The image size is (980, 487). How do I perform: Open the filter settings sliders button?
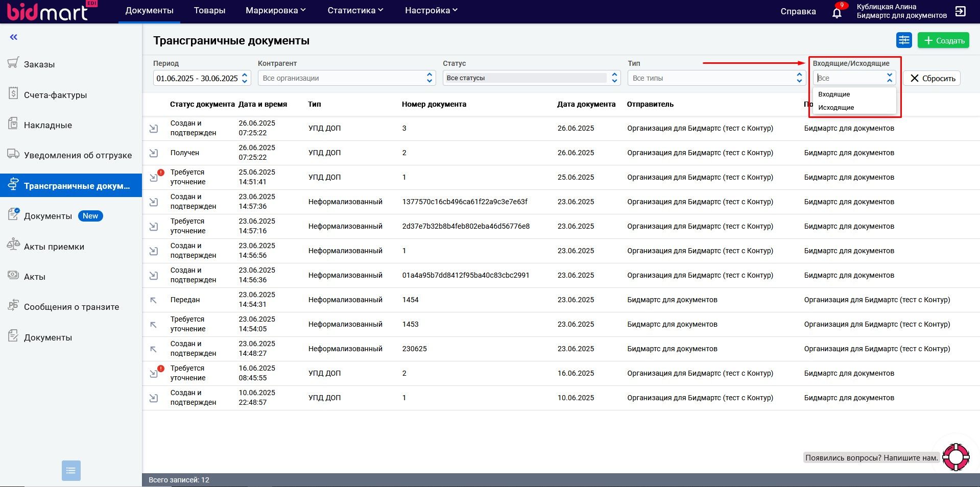point(904,40)
